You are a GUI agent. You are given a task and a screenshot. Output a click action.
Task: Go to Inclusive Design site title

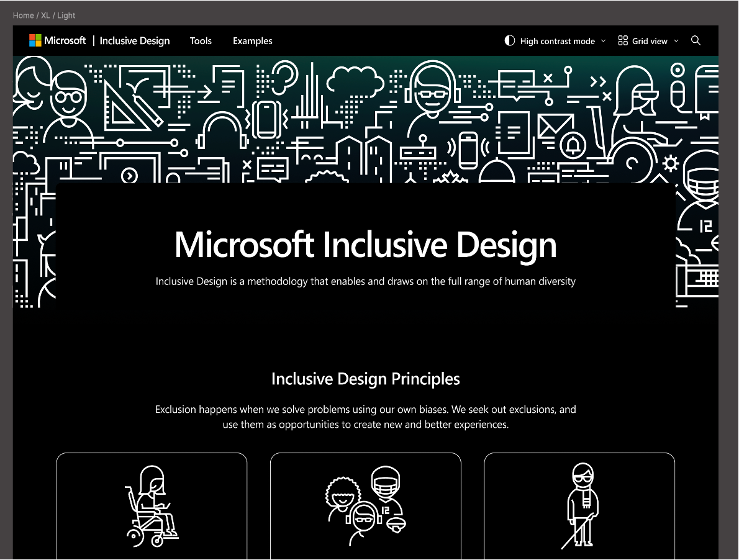pyautogui.click(x=135, y=41)
